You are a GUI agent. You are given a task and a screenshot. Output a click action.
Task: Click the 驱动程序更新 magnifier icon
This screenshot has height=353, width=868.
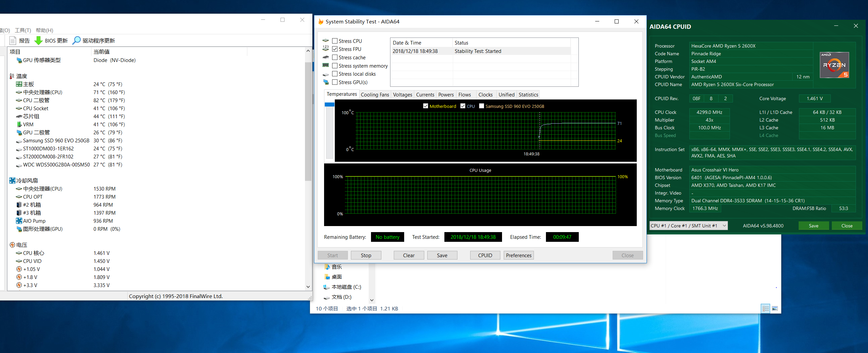76,41
